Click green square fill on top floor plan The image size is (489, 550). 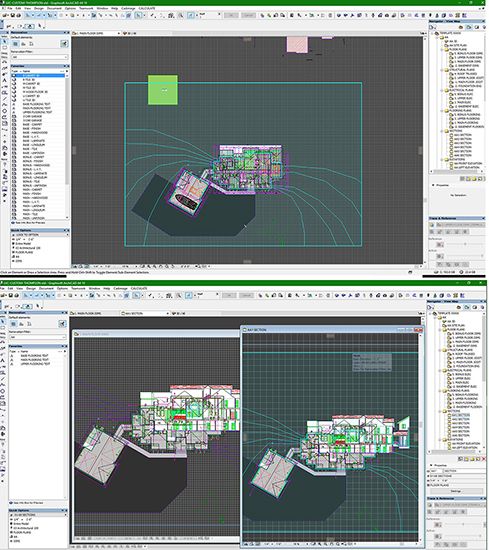click(163, 90)
